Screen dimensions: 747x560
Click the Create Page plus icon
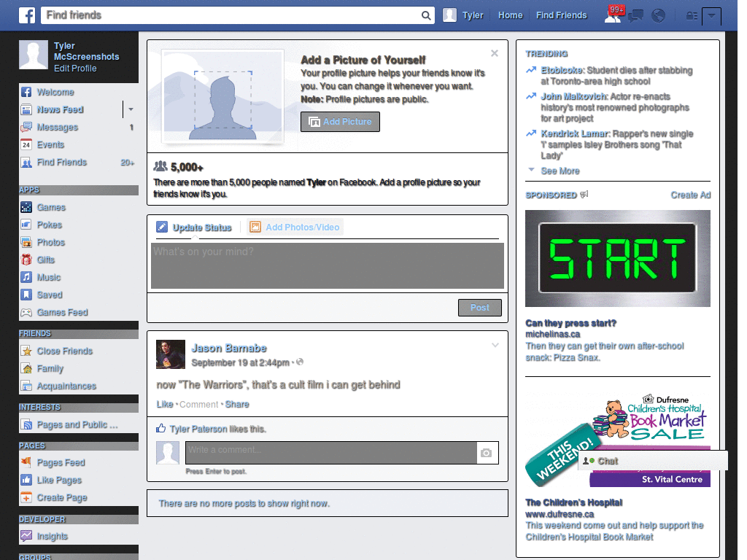(x=26, y=497)
